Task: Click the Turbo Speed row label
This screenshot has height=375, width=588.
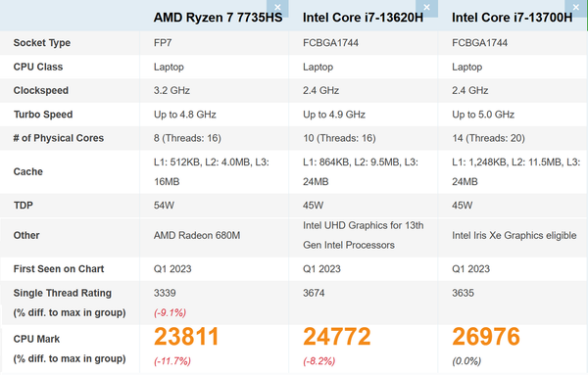Action: click(43, 115)
